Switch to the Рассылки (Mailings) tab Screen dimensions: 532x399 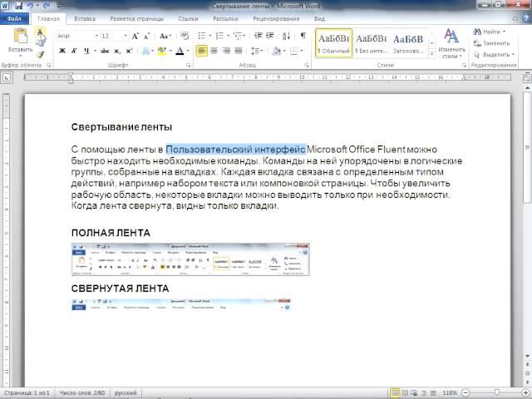(x=225, y=18)
